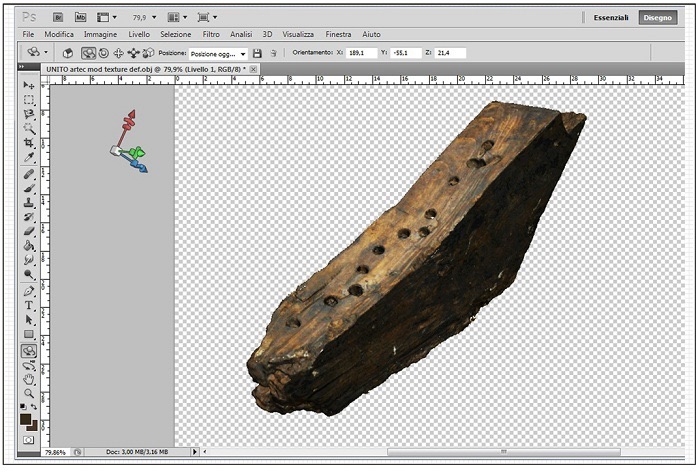Activate 3D scale object mode in options bar
The width and height of the screenshot is (700, 472).
(x=148, y=53)
